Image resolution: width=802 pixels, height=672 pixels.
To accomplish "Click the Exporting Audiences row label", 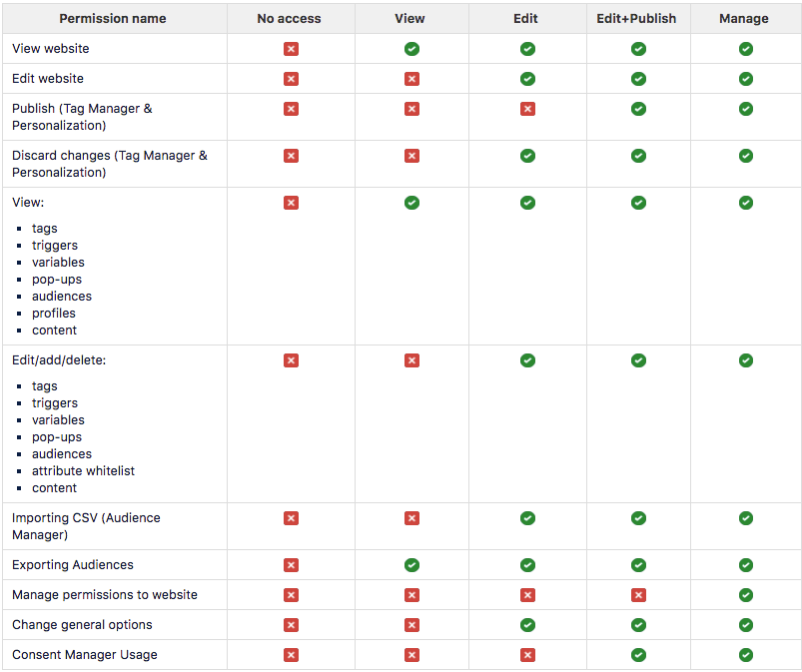I will click(x=73, y=565).
